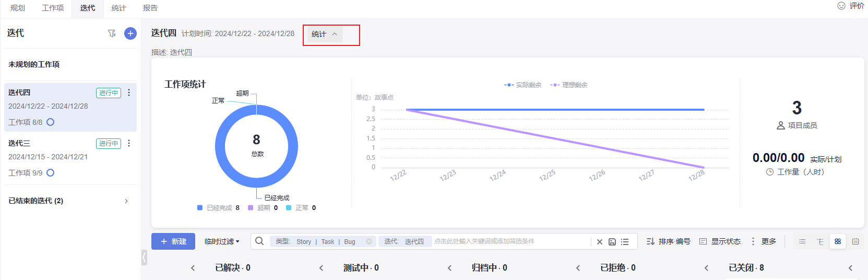
Task: Switch to the rightmost view mode icon
Action: click(855, 241)
